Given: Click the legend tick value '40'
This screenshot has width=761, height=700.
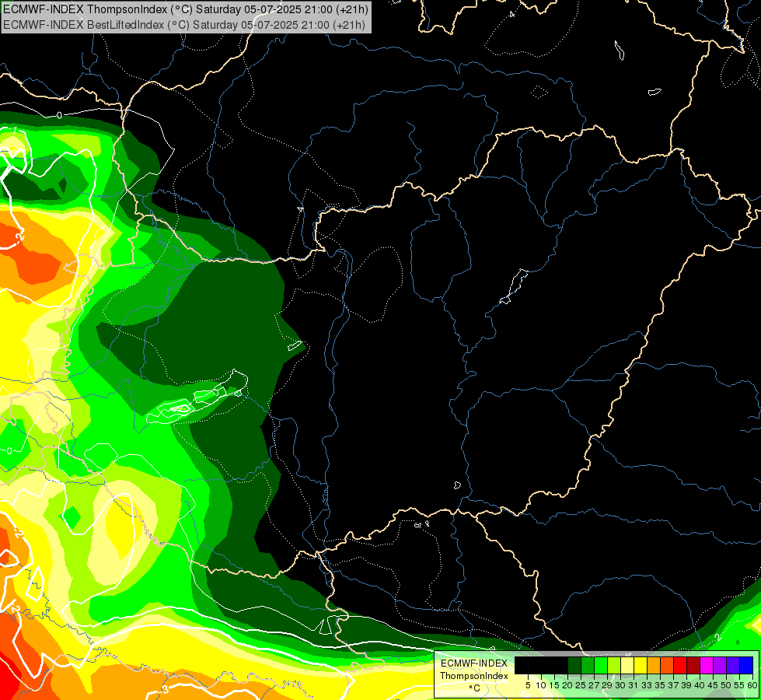Looking at the screenshot, I should click(x=700, y=685).
